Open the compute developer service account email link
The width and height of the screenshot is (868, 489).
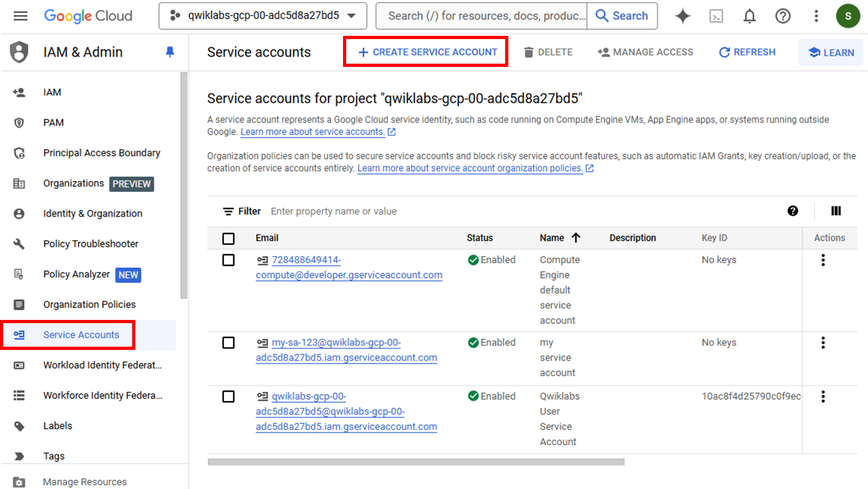click(349, 268)
